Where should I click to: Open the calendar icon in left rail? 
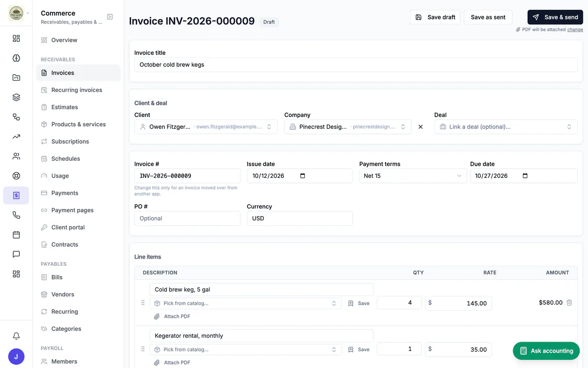pyautogui.click(x=16, y=235)
